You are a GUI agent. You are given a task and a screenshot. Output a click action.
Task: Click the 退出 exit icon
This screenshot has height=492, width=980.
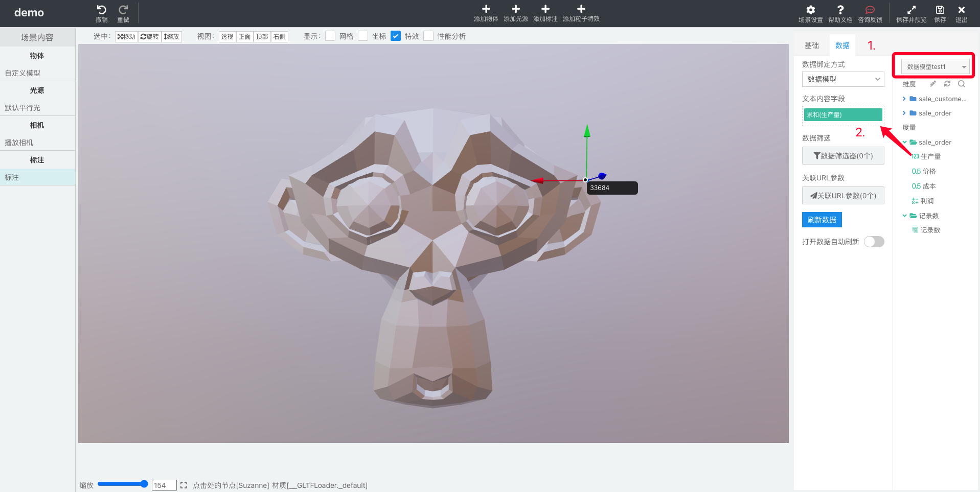pyautogui.click(x=962, y=10)
